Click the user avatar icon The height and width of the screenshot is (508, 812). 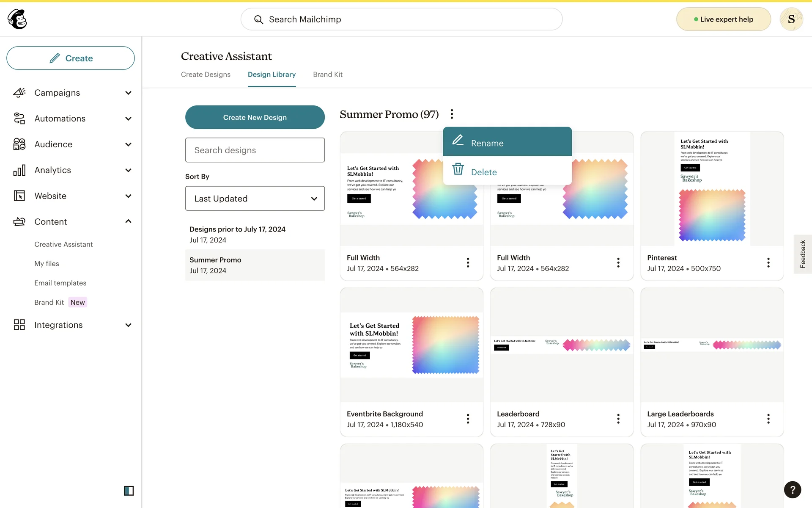coord(791,19)
